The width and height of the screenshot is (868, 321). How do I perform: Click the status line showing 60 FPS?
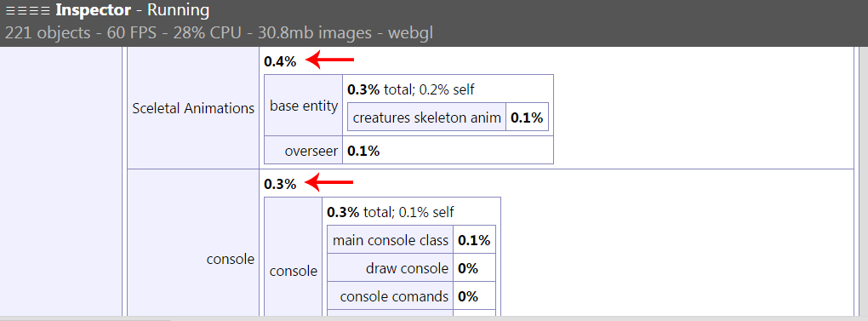tap(219, 33)
